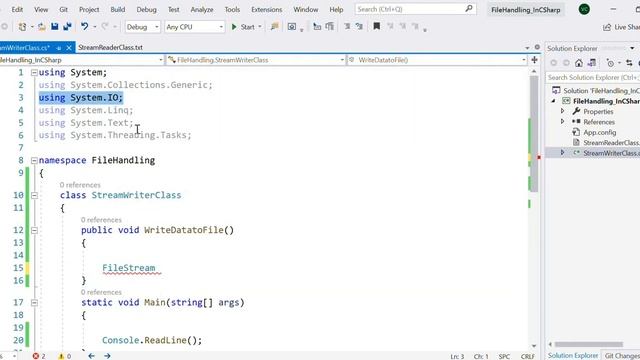This screenshot has height=360, width=640.
Task: Click the Save All icon
Action: pyautogui.click(x=67, y=27)
